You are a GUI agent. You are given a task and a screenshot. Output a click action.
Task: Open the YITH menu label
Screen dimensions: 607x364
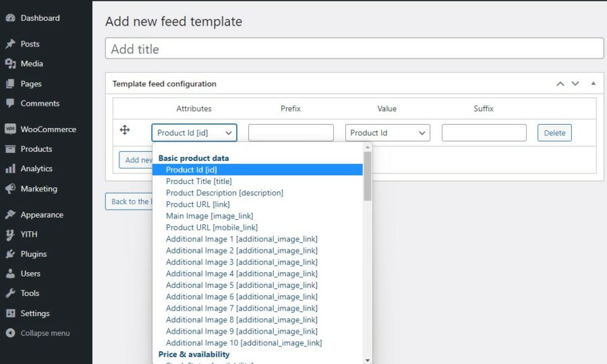pos(29,235)
